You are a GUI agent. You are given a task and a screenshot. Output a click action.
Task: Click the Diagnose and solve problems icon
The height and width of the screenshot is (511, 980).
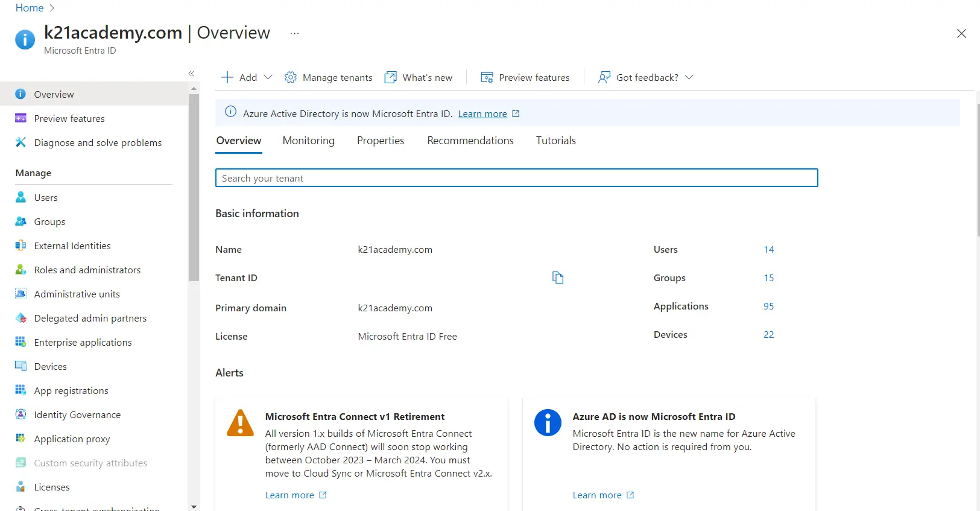pyautogui.click(x=21, y=142)
